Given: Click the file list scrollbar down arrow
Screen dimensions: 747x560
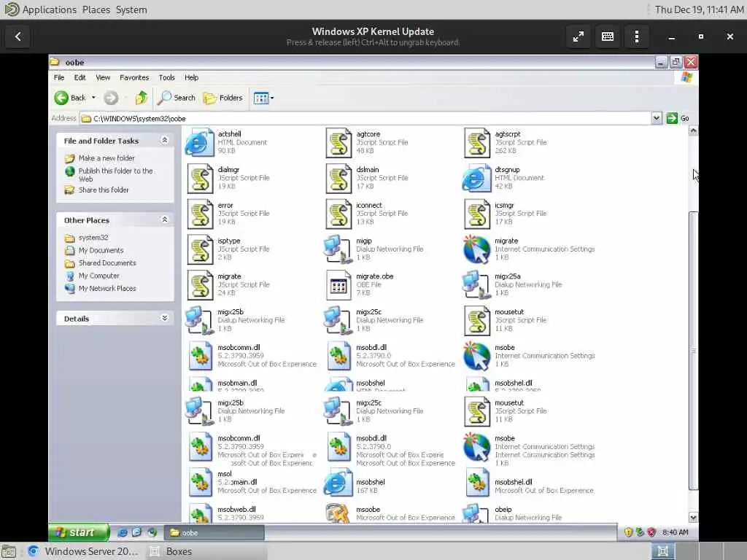Looking at the screenshot, I should tap(694, 518).
